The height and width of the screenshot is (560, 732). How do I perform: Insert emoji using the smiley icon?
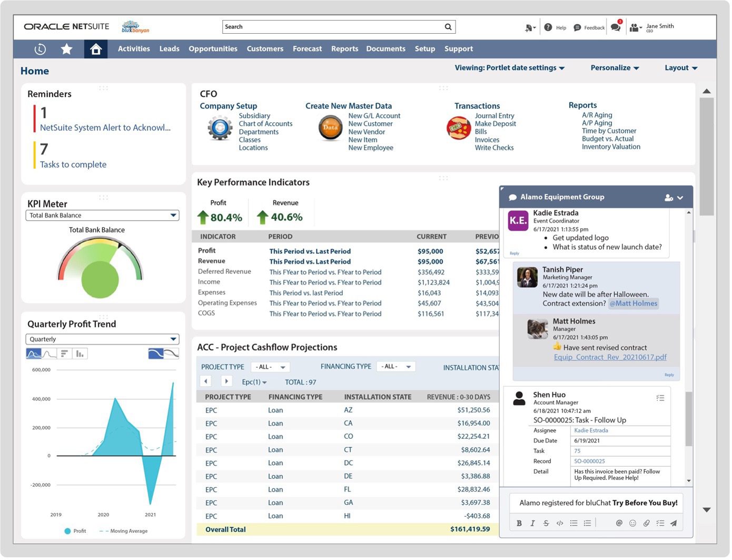(632, 524)
